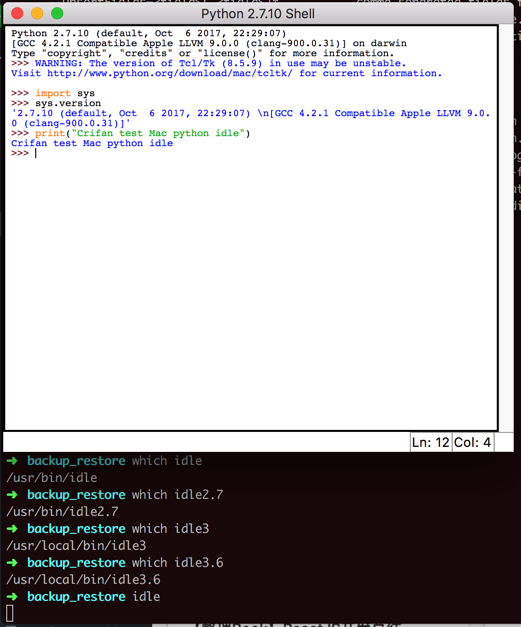Viewport: 521px width, 627px height.
Task: Click 'Type "copyright"' information line
Action: click(202, 53)
